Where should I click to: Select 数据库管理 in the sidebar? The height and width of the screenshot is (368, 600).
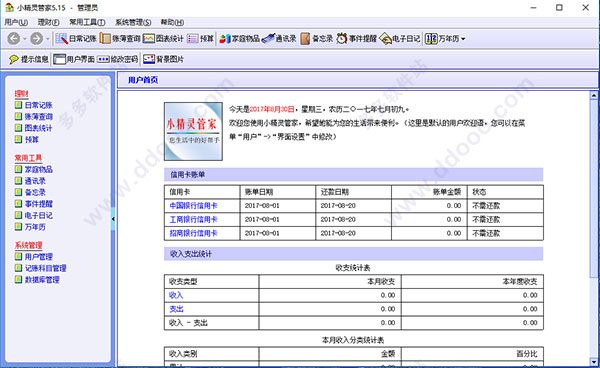pos(42,279)
